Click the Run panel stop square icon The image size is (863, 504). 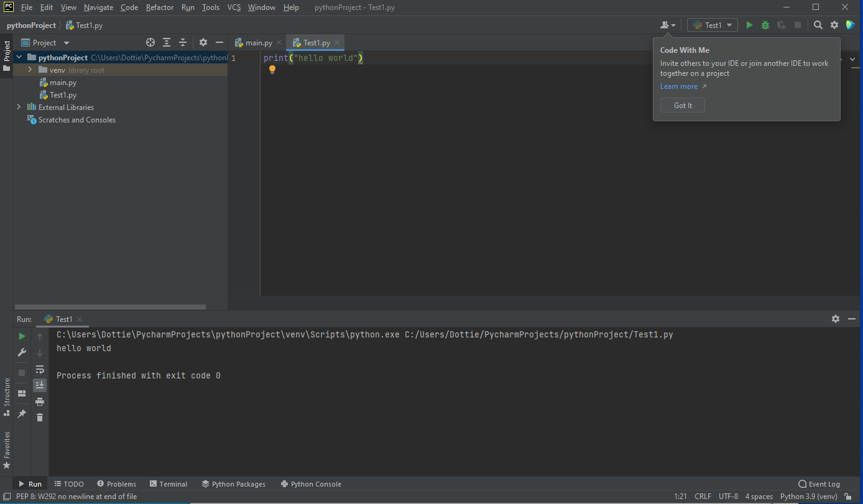[22, 372]
